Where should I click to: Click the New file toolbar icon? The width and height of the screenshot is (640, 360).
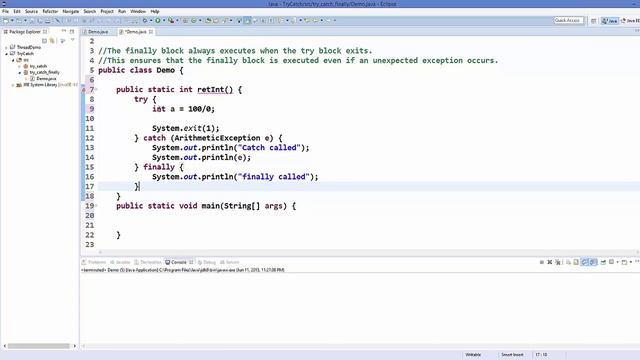click(6, 20)
